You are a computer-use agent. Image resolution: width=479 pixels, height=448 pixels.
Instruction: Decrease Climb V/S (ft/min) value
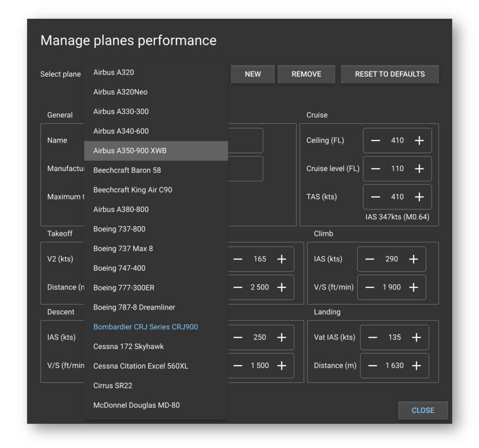[370, 287]
